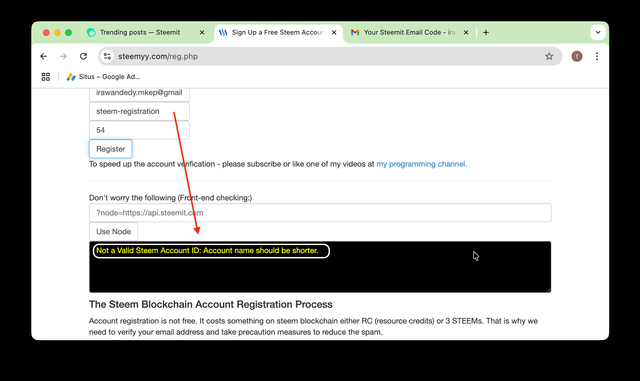Screen dimensions: 640x381
Task: Open the apps grid in bookmarks bar
Action: pos(46,77)
